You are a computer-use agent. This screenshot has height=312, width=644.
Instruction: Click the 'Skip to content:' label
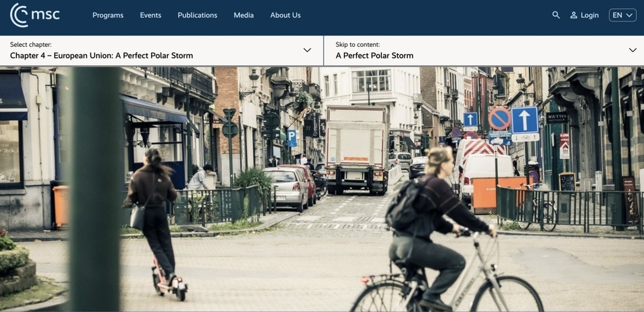tap(358, 44)
